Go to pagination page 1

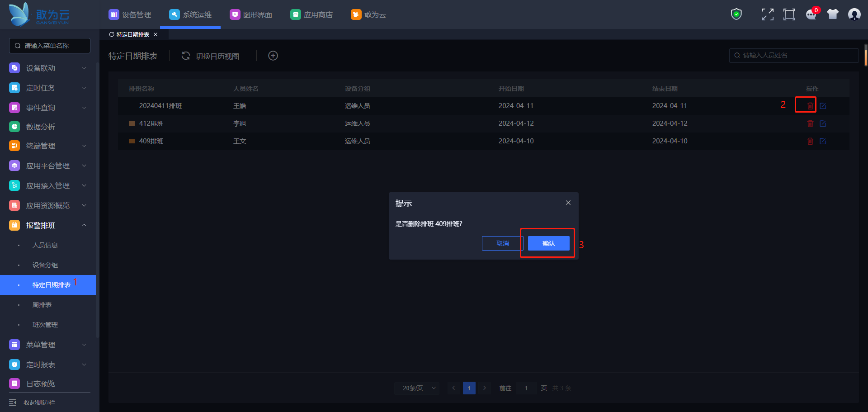click(469, 388)
